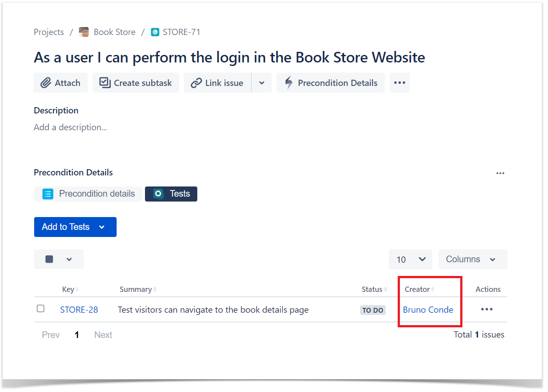Open the page size 10 dropdown
The width and height of the screenshot is (548, 392).
411,259
